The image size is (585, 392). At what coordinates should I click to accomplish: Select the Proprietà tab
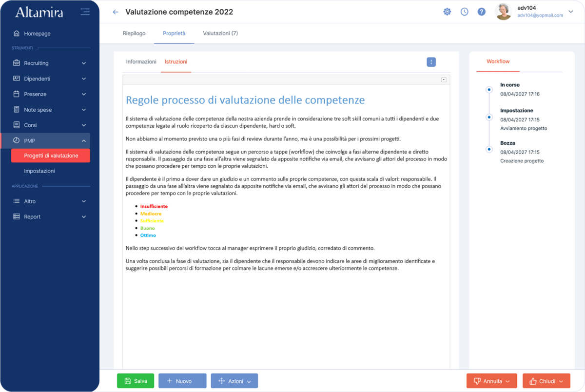[174, 33]
